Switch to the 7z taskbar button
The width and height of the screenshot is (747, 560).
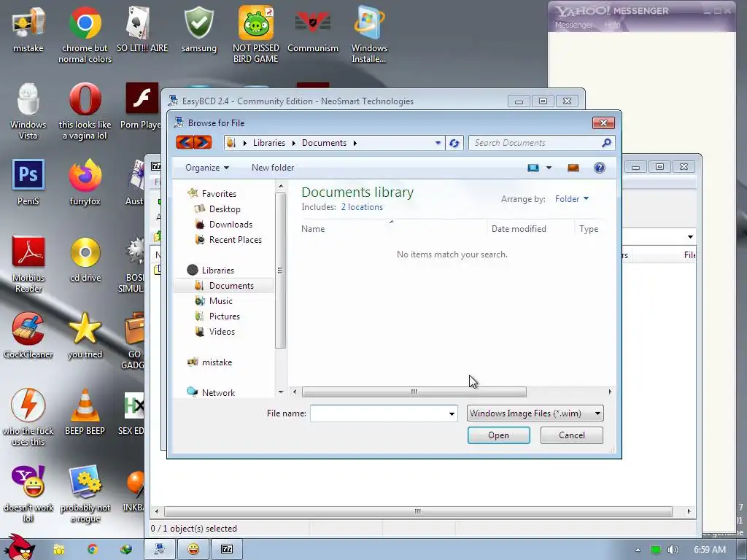[227, 550]
